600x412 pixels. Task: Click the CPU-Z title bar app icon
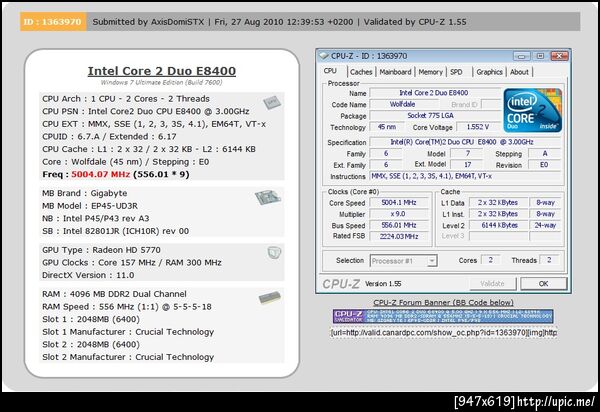pos(324,56)
